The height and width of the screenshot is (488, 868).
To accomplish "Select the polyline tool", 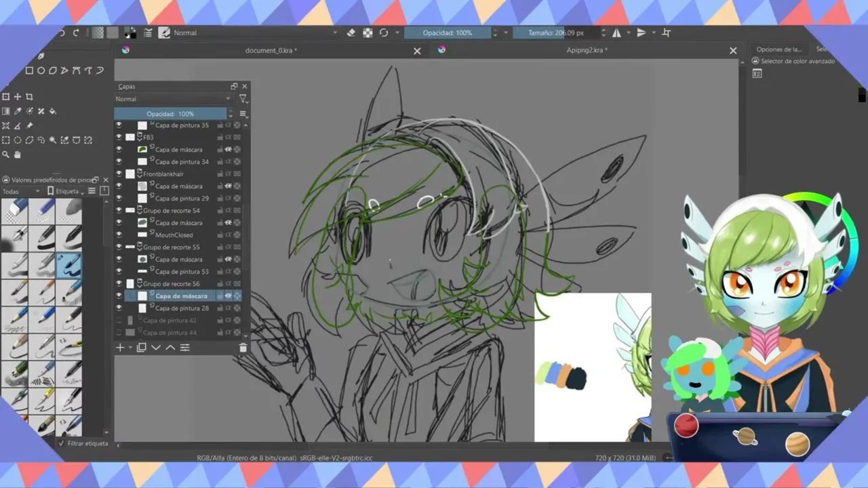I will click(x=64, y=70).
